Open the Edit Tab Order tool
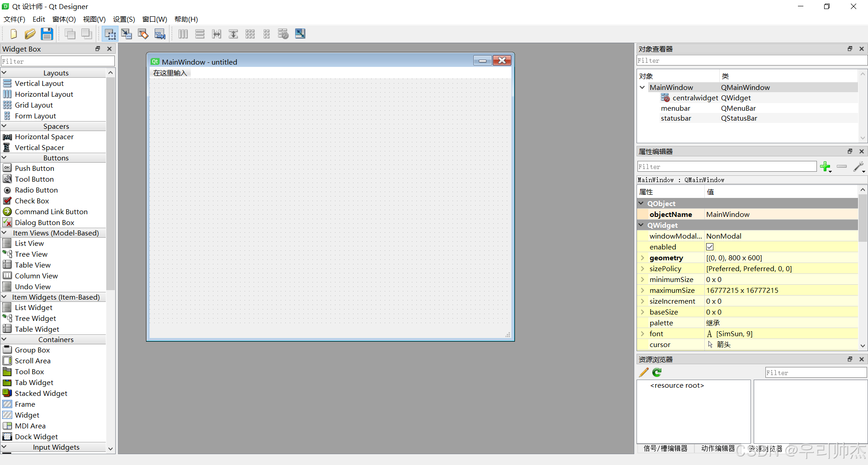This screenshot has height=465, width=868. pos(160,33)
